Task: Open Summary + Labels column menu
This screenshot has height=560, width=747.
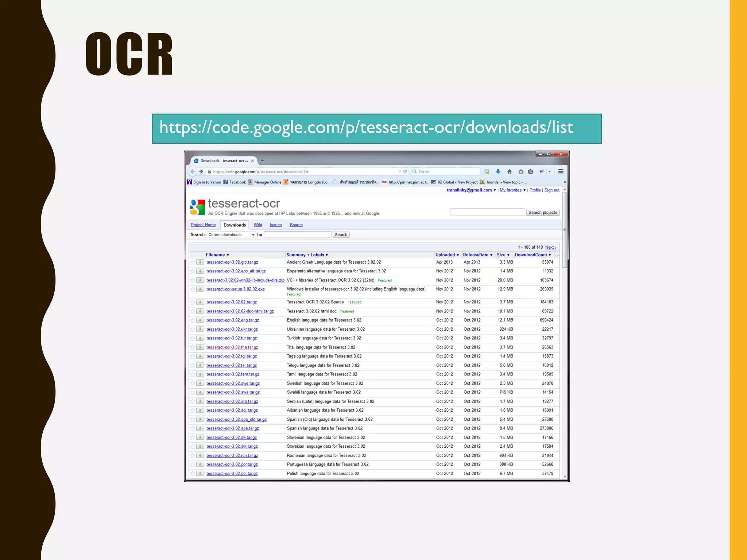Action: tap(307, 255)
